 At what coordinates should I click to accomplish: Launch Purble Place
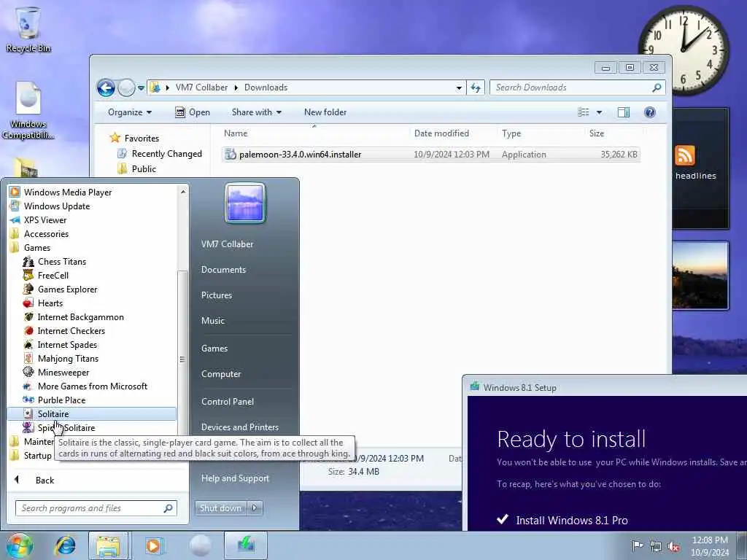(61, 400)
